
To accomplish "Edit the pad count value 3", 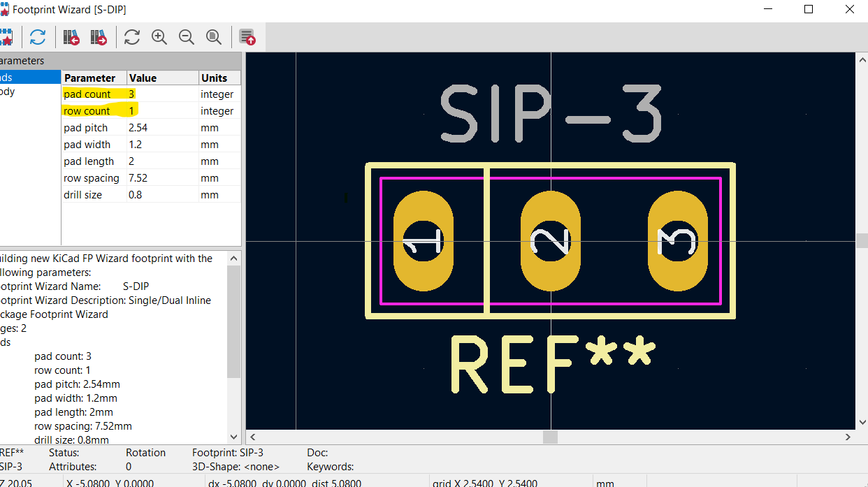I will click(x=162, y=94).
